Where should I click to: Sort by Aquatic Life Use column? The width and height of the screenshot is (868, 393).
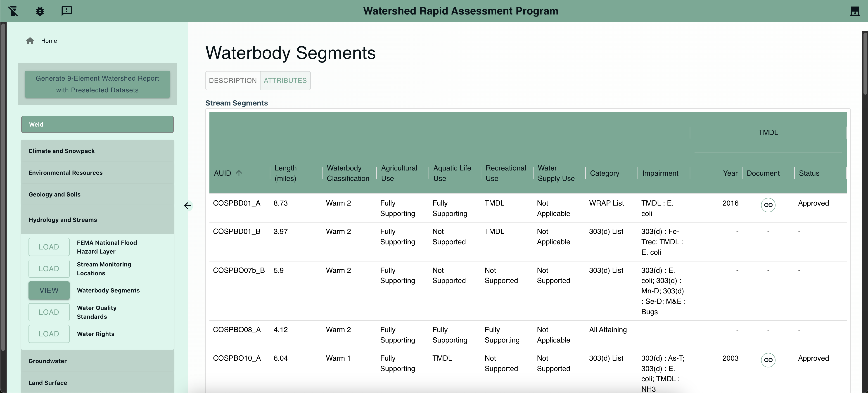point(452,173)
